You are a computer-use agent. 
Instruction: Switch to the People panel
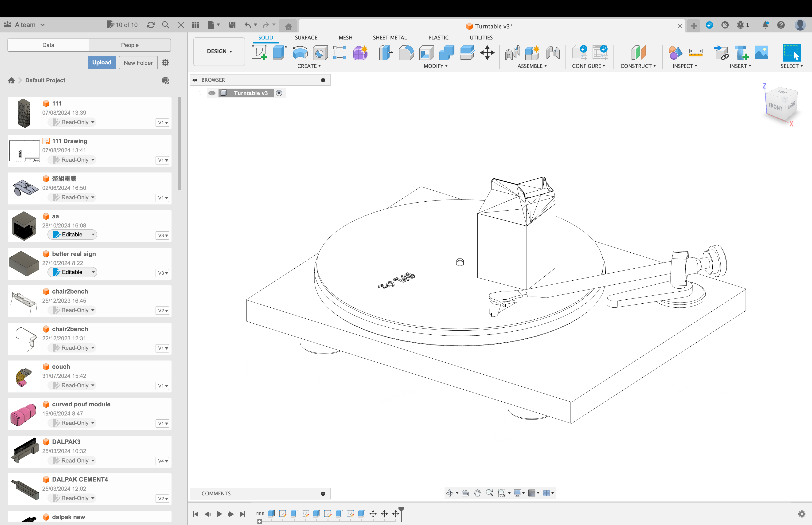(x=129, y=45)
